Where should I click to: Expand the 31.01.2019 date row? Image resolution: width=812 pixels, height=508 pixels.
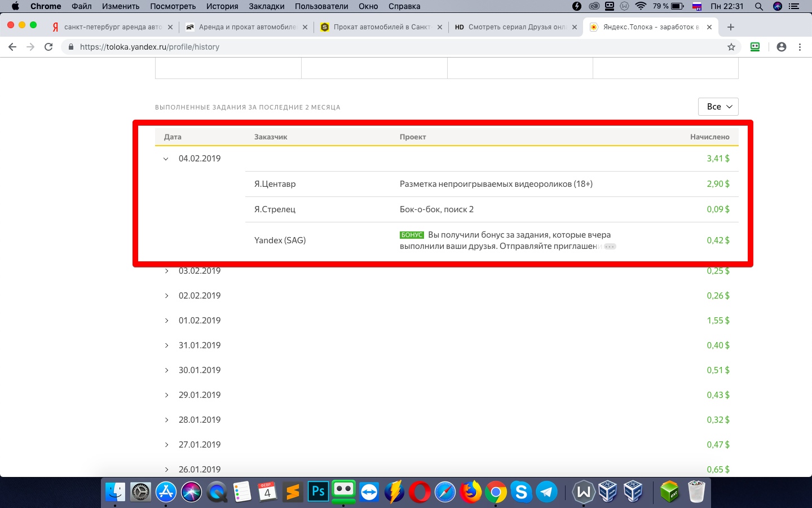coord(166,345)
